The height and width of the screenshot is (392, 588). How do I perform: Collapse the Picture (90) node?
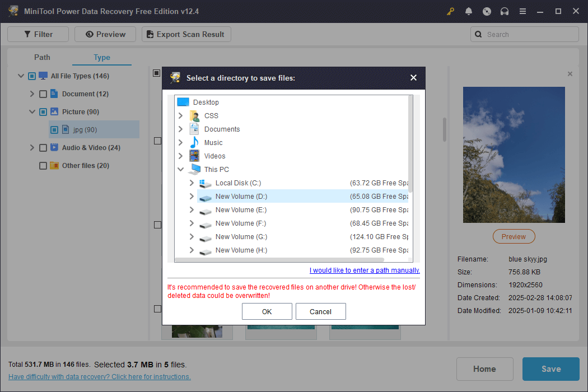point(32,112)
